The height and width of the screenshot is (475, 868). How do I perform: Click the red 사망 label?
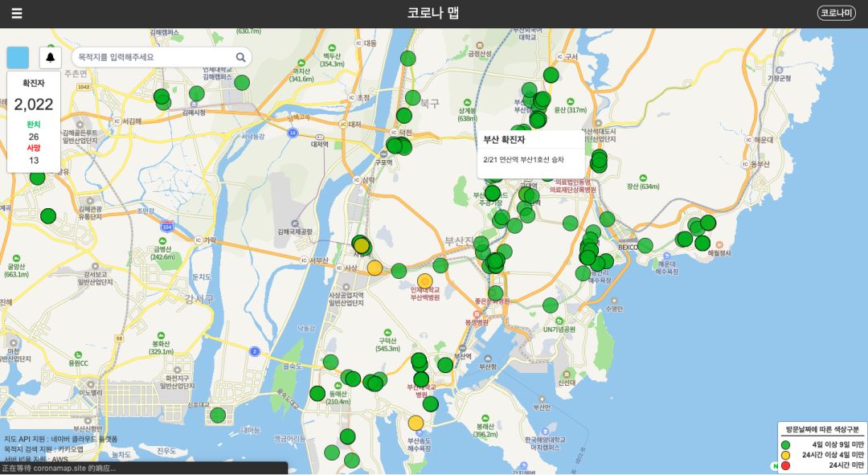pyautogui.click(x=34, y=148)
